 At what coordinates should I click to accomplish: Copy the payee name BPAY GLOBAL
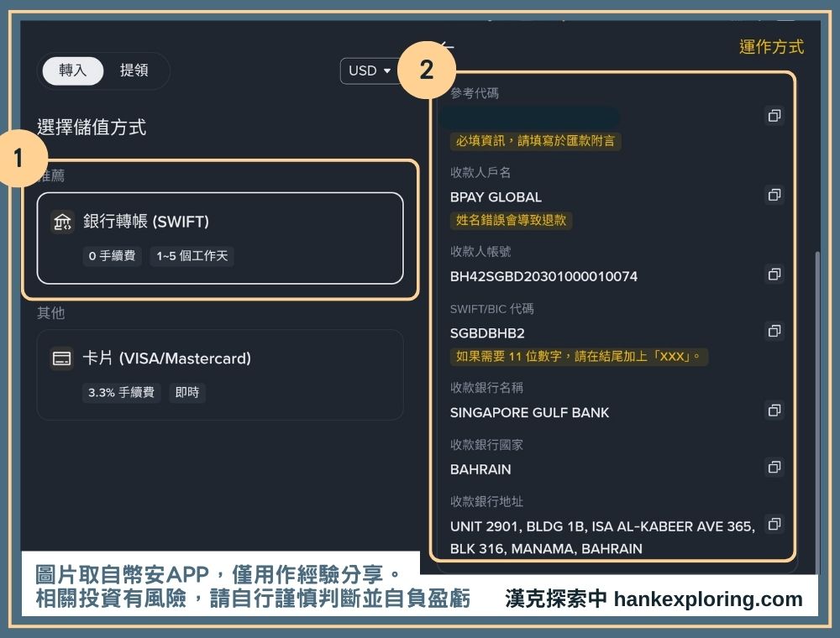coord(774,196)
